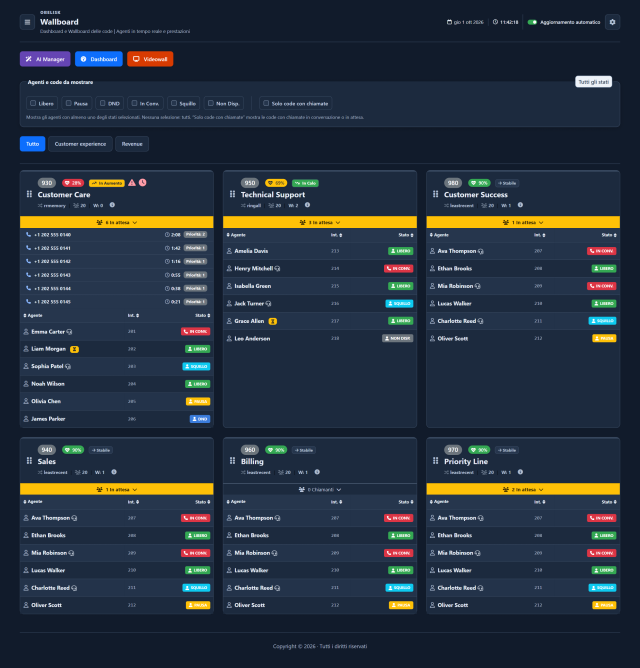
Task: Click the Tutti gli stati button
Action: click(x=594, y=82)
